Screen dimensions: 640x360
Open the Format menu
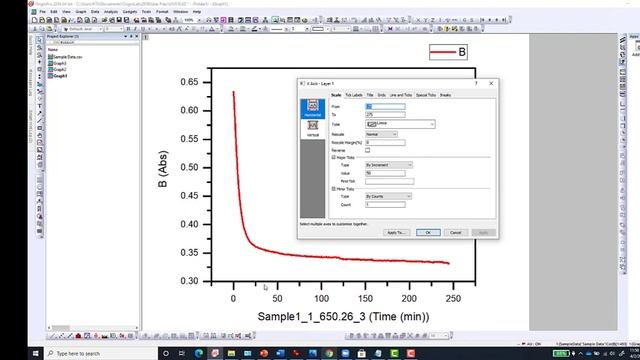point(162,12)
